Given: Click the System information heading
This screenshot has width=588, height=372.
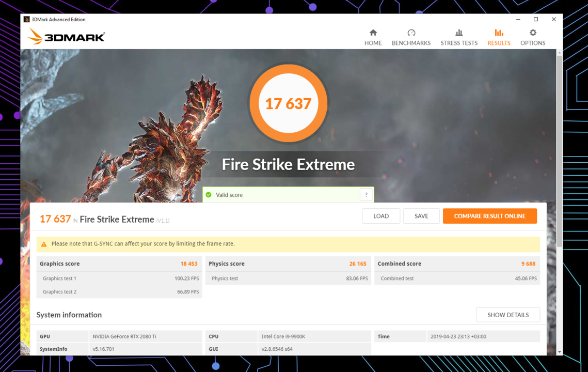Looking at the screenshot, I should click(x=69, y=315).
